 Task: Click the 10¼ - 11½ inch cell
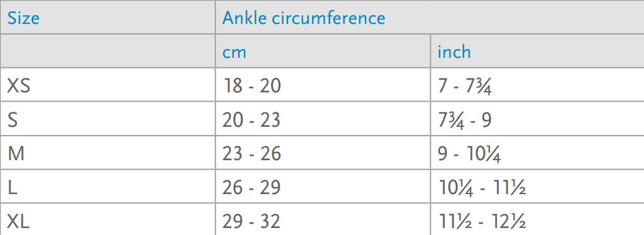pyautogui.click(x=537, y=186)
